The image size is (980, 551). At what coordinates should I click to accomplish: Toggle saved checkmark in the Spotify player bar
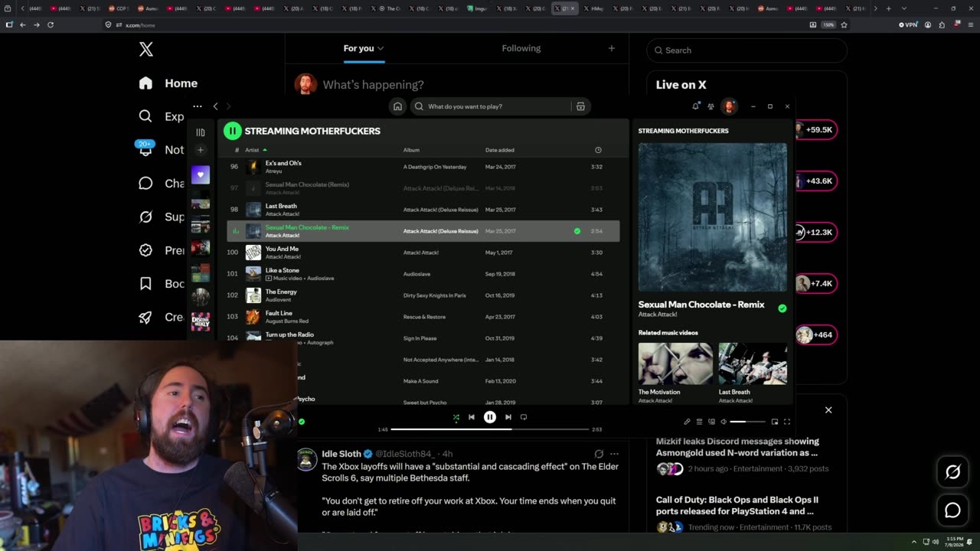point(302,422)
